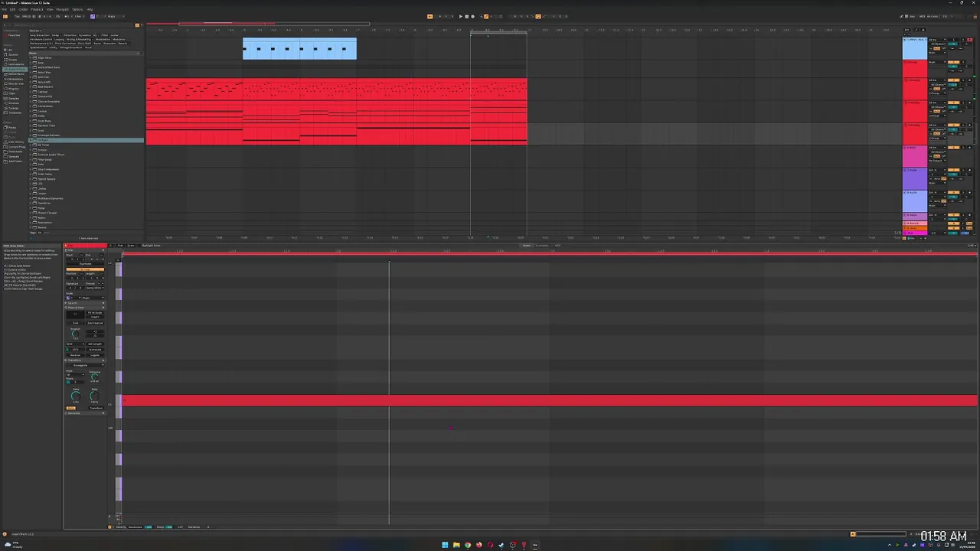Select Max for Live in the browser
980x551 pixels.
(15, 83)
